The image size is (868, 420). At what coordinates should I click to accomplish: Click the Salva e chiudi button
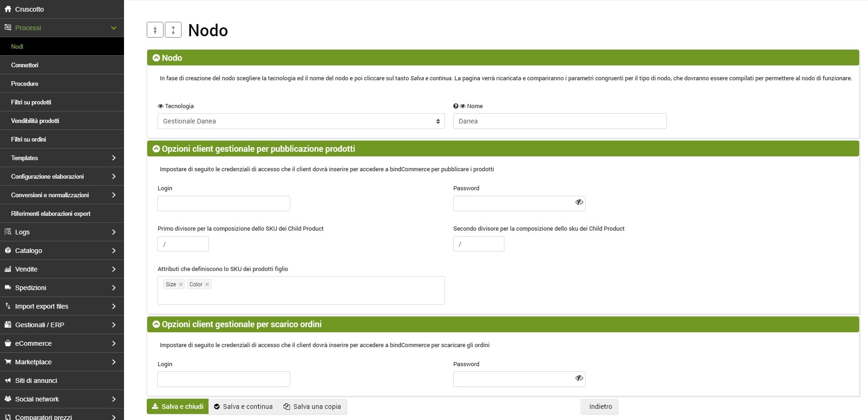tap(177, 407)
